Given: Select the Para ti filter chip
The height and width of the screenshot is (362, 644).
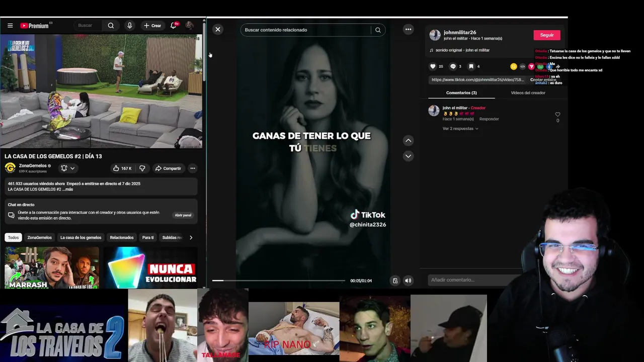Looking at the screenshot, I should click(x=148, y=237).
